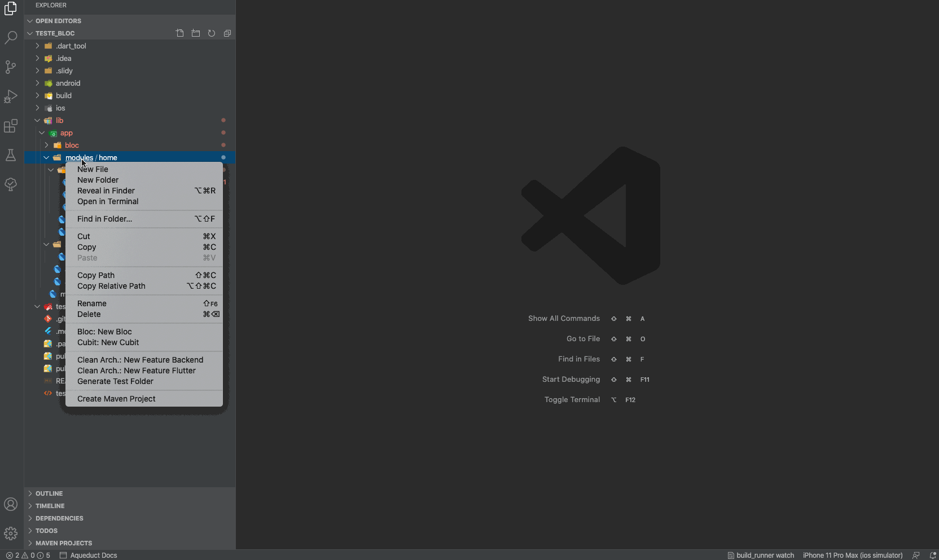
Task: Open the Search view in activity bar
Action: click(11, 38)
